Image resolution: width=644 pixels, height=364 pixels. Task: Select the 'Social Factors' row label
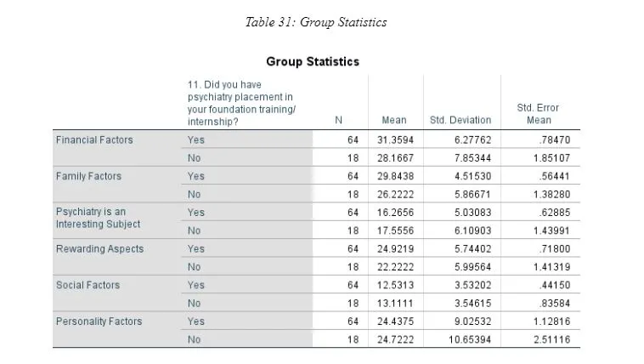(x=88, y=285)
